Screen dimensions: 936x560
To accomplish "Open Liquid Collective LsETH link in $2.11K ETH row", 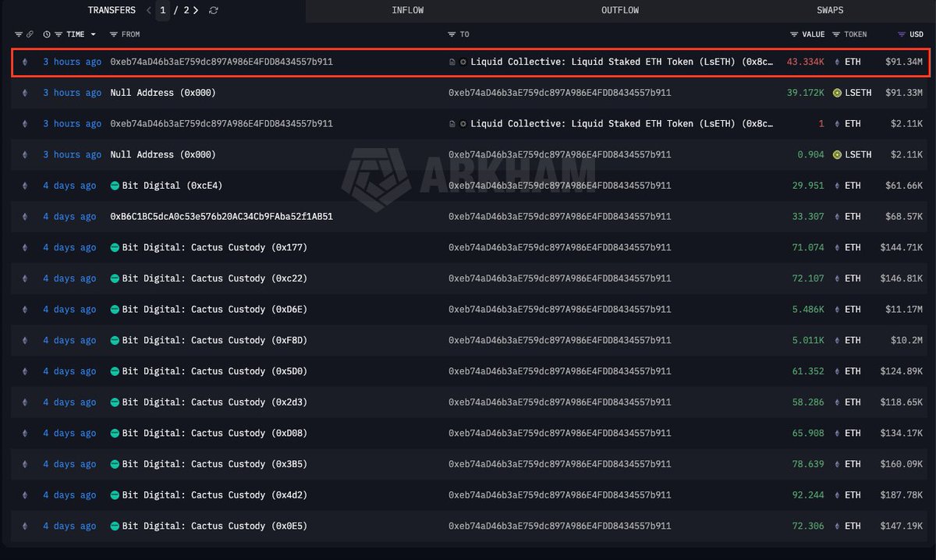I will (x=622, y=124).
